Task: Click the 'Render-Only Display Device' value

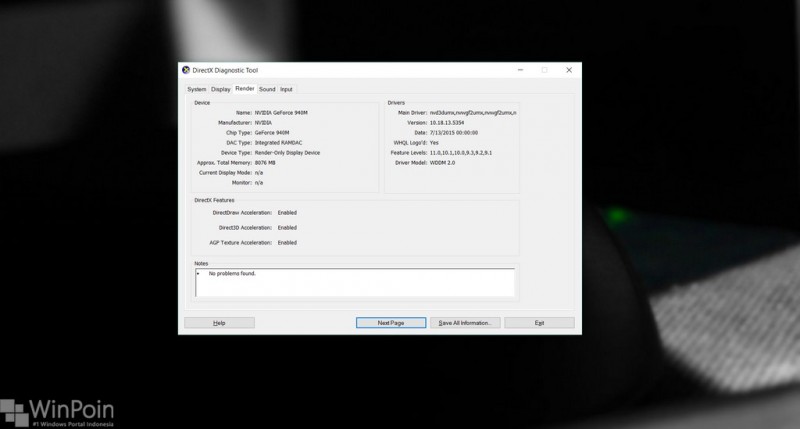Action: tap(288, 153)
